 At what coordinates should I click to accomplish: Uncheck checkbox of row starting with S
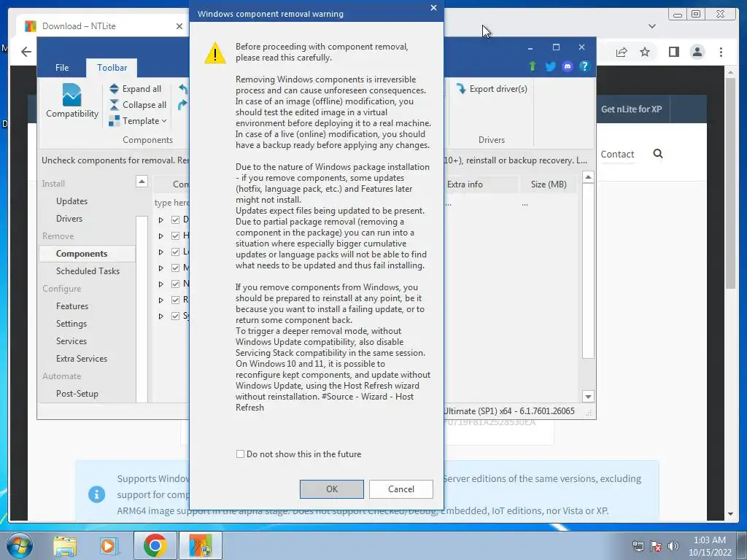pyautogui.click(x=175, y=316)
